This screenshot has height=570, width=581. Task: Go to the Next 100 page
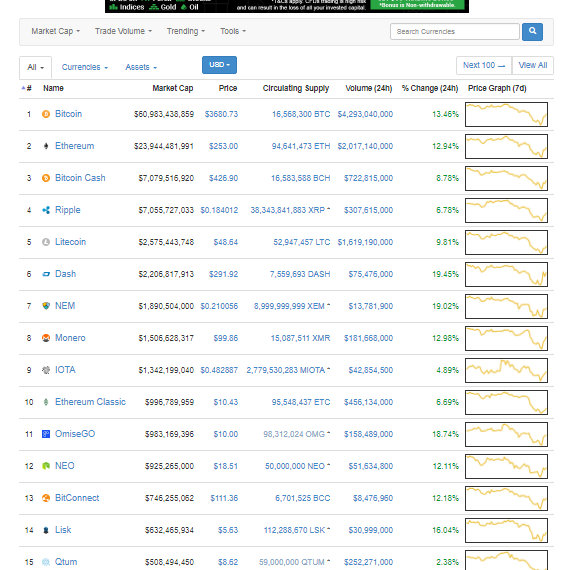[484, 65]
